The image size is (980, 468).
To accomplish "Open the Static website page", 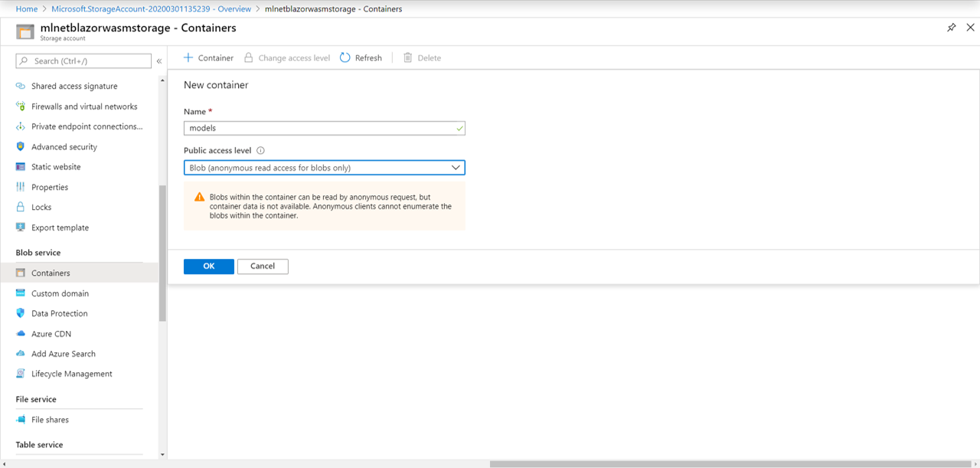I will [x=56, y=167].
